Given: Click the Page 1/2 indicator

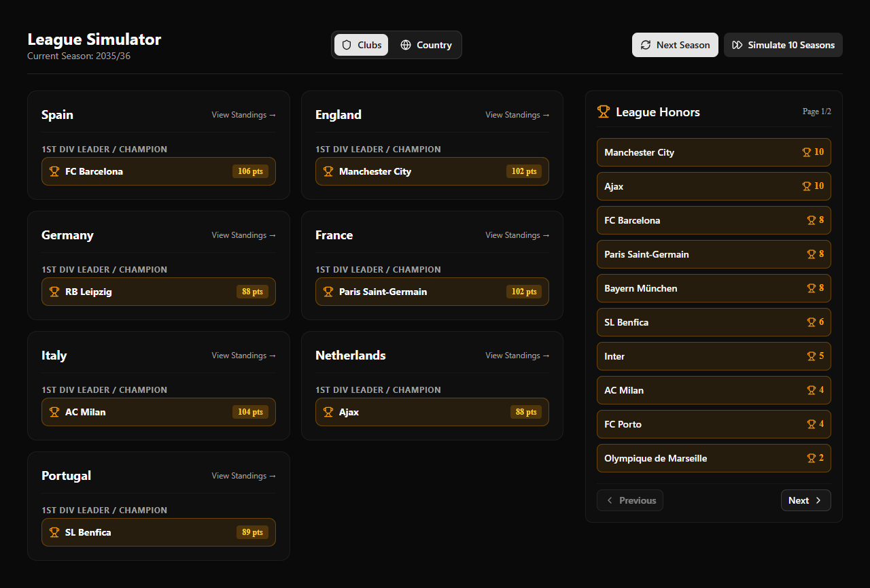Looking at the screenshot, I should tap(817, 111).
